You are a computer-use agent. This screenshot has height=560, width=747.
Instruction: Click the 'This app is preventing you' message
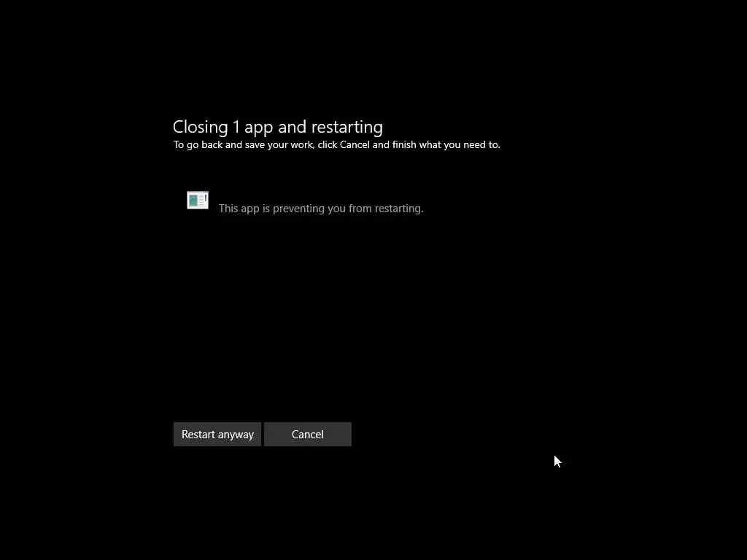coord(321,209)
